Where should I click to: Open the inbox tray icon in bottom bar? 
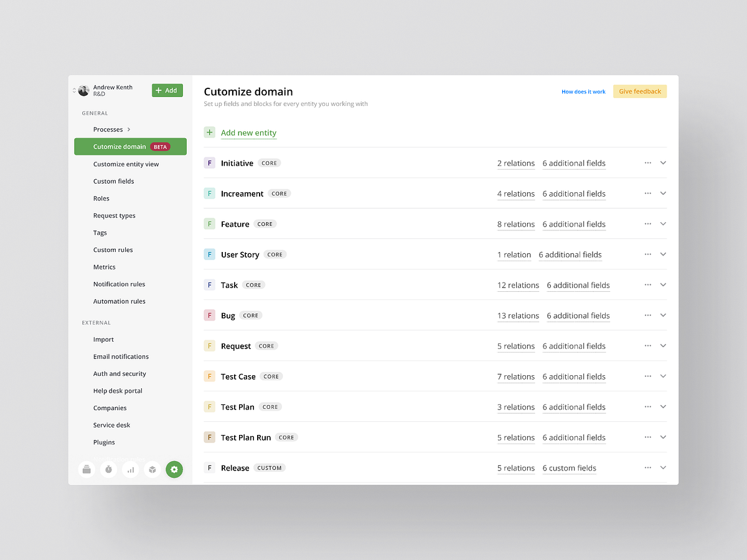pos(87,470)
